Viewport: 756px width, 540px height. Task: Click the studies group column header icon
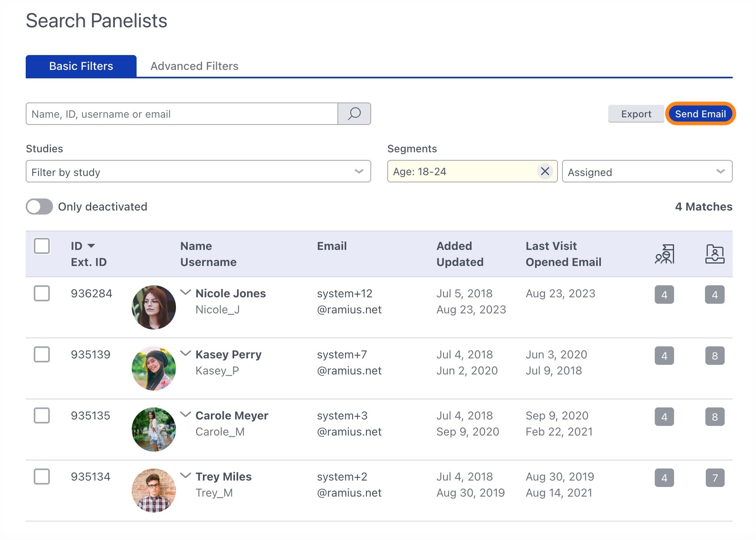coord(664,254)
